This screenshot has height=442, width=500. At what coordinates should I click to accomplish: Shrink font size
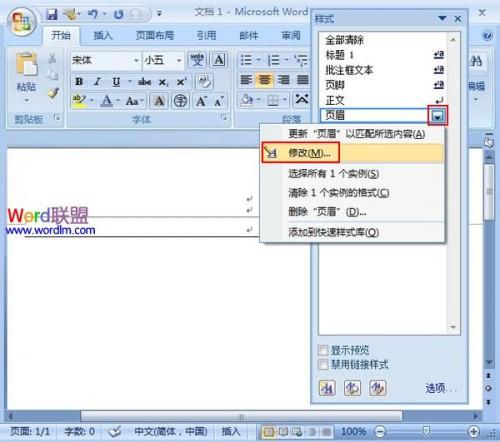coord(219,100)
